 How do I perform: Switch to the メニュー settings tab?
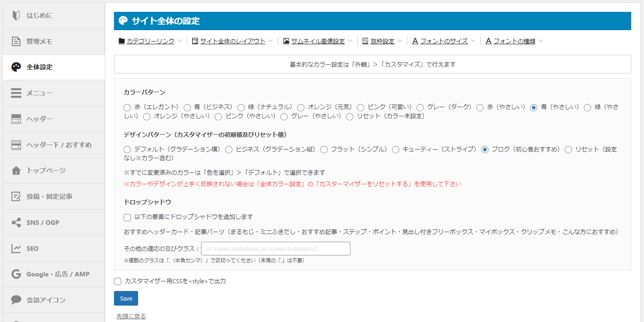pos(53,93)
